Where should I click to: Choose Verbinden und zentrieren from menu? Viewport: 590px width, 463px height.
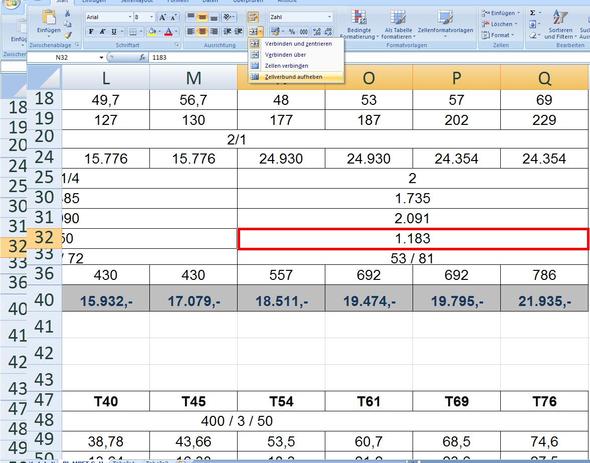click(296, 44)
